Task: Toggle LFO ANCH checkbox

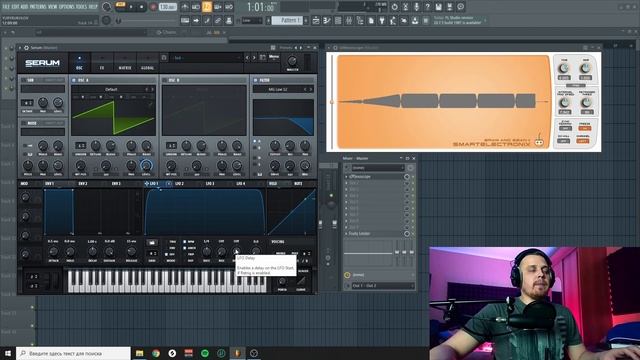Action: [x=184, y=248]
